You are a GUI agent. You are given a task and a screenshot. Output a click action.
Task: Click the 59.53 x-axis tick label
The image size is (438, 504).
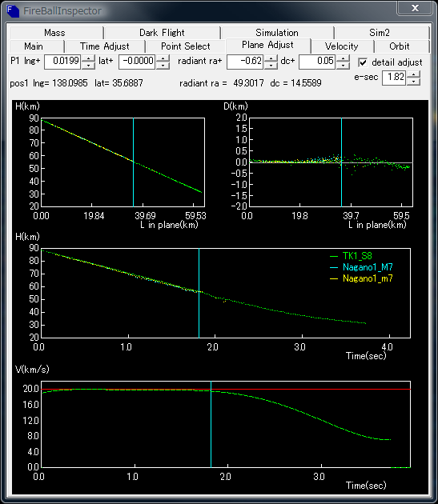pyautogui.click(x=195, y=216)
